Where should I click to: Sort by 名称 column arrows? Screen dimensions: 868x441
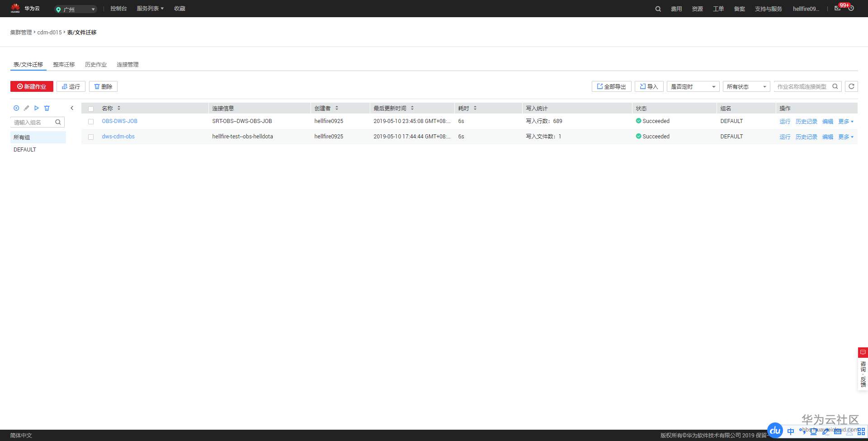click(x=119, y=108)
